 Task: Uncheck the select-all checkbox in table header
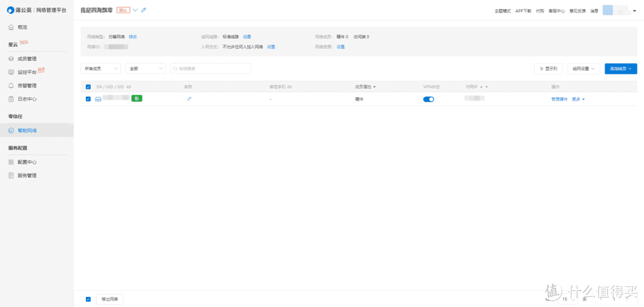(88, 87)
